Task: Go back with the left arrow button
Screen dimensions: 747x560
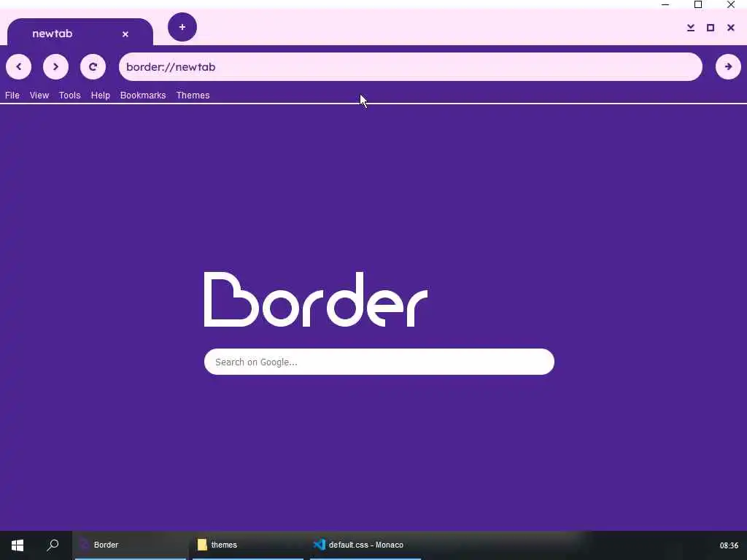Action: click(18, 66)
